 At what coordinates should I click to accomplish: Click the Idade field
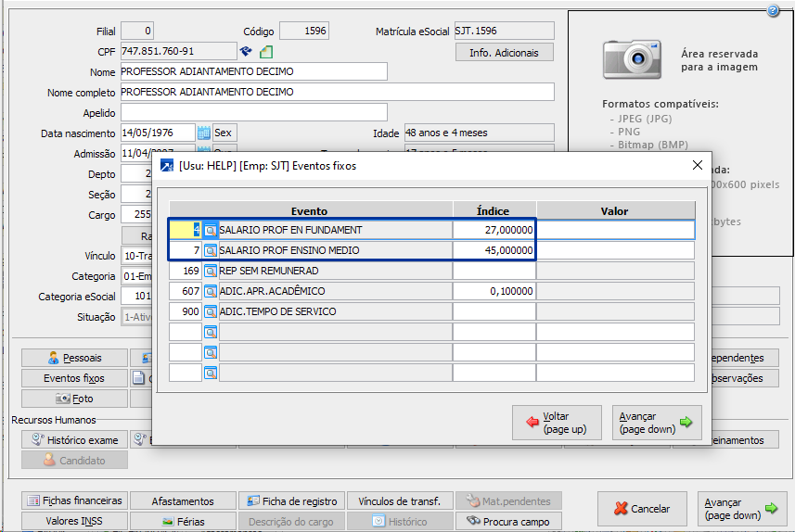tap(479, 133)
